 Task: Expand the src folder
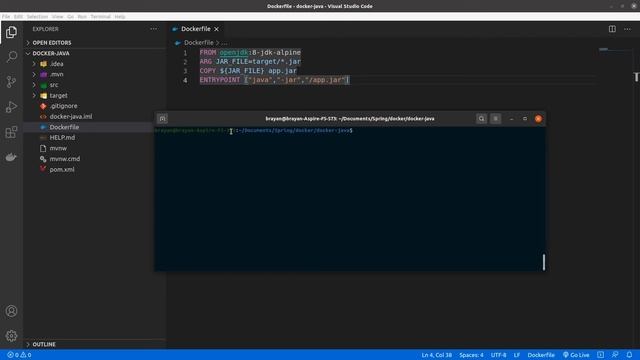pyautogui.click(x=53, y=85)
